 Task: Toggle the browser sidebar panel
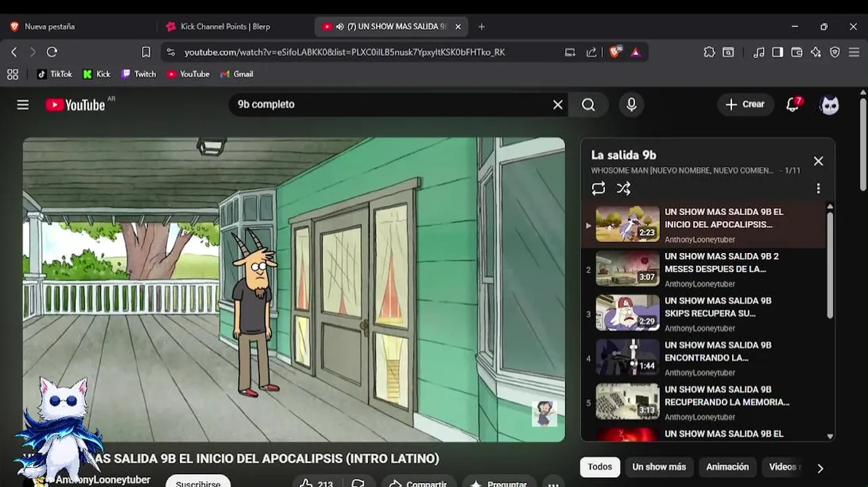(x=778, y=52)
